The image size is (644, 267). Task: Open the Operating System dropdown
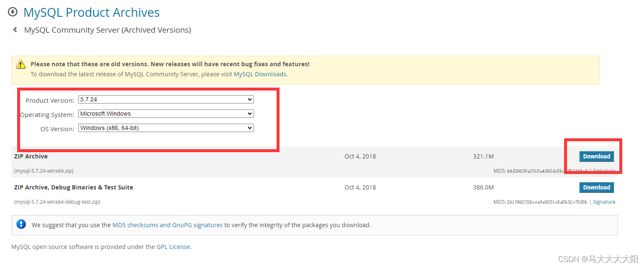pyautogui.click(x=166, y=114)
